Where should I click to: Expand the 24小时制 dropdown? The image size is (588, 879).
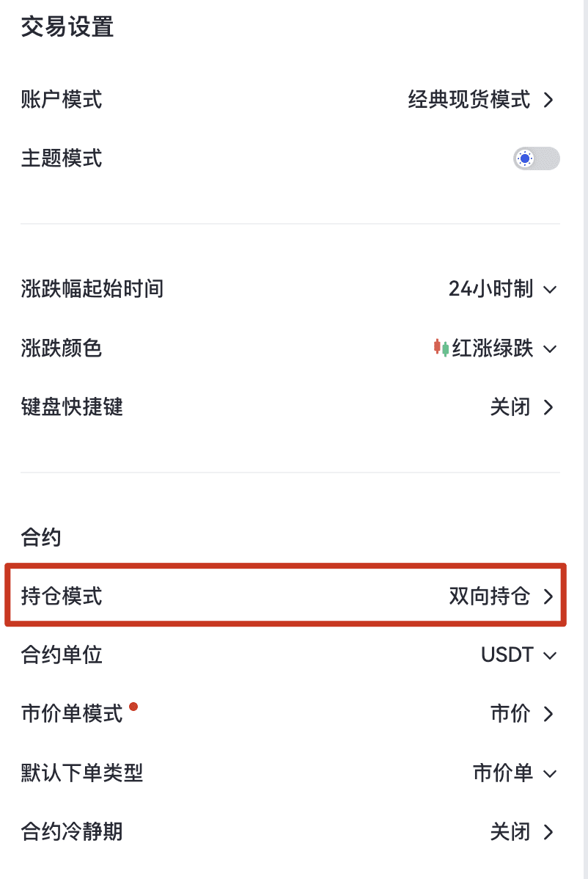[x=550, y=290]
